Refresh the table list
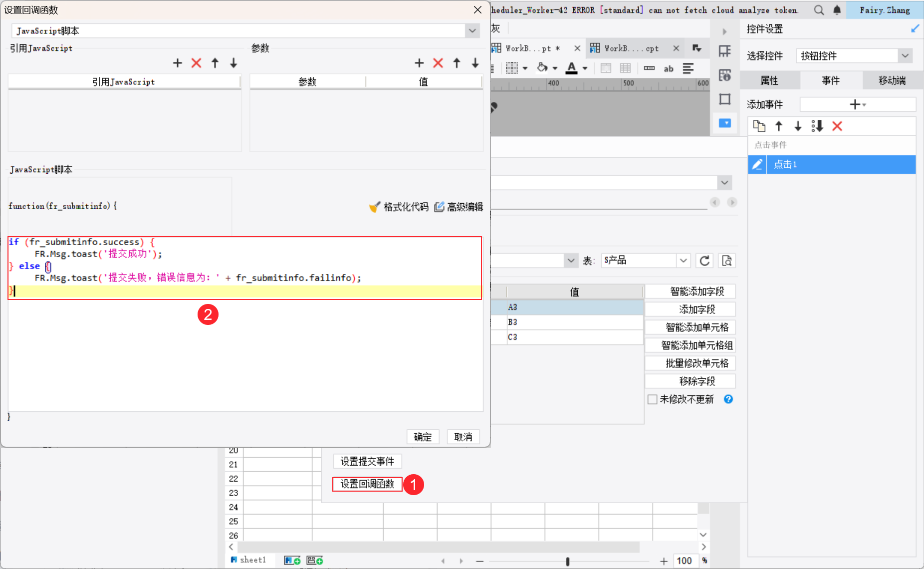 (x=704, y=261)
